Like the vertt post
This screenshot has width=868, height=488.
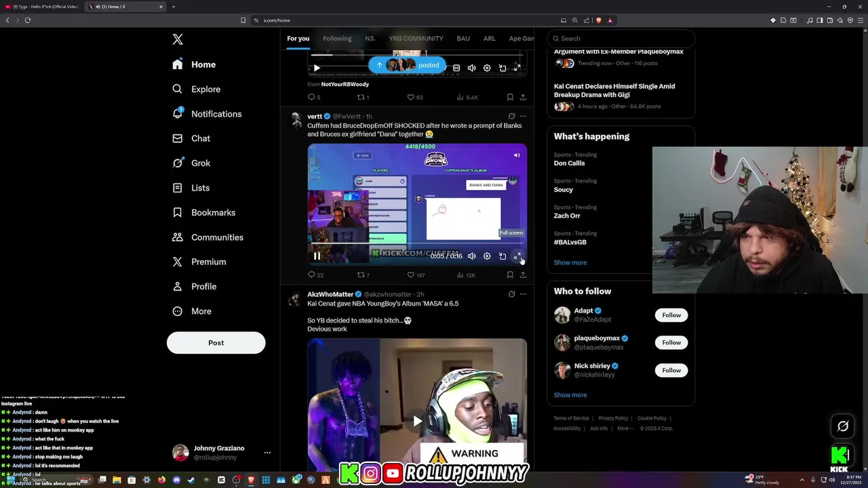pos(416,275)
